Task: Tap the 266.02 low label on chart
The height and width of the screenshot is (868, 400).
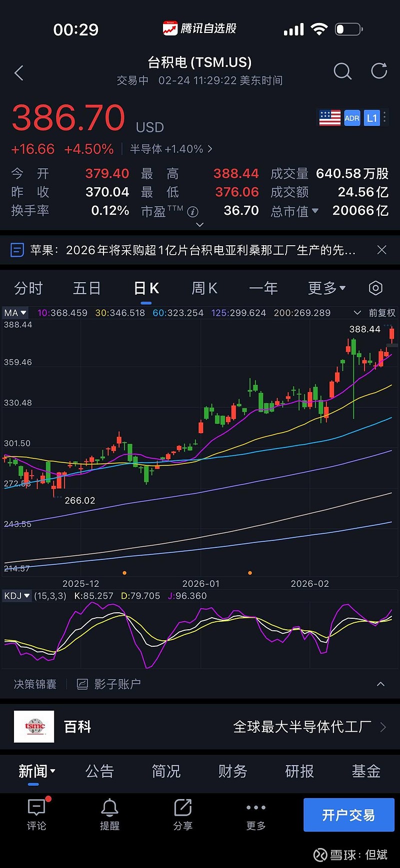Action: (x=80, y=500)
